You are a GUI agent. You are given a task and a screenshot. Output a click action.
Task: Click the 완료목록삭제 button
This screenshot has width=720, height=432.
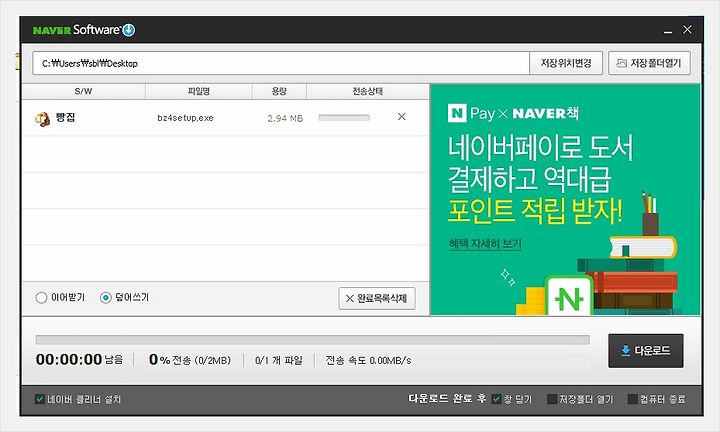tap(377, 298)
